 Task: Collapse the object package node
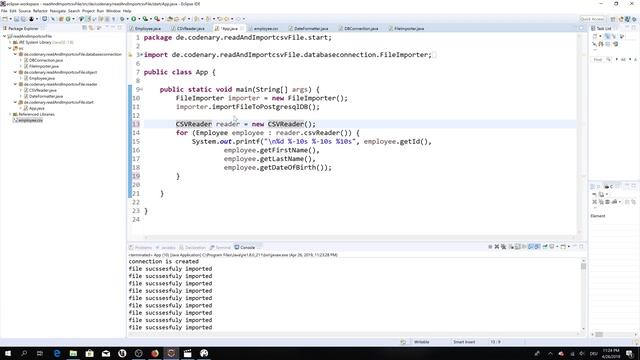[x=16, y=72]
